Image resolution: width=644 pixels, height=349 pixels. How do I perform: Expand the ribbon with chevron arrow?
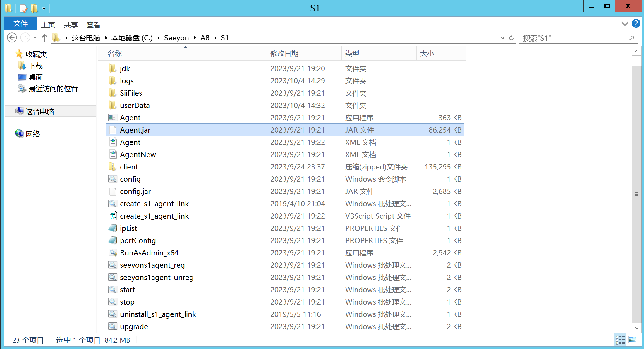pyautogui.click(x=625, y=24)
